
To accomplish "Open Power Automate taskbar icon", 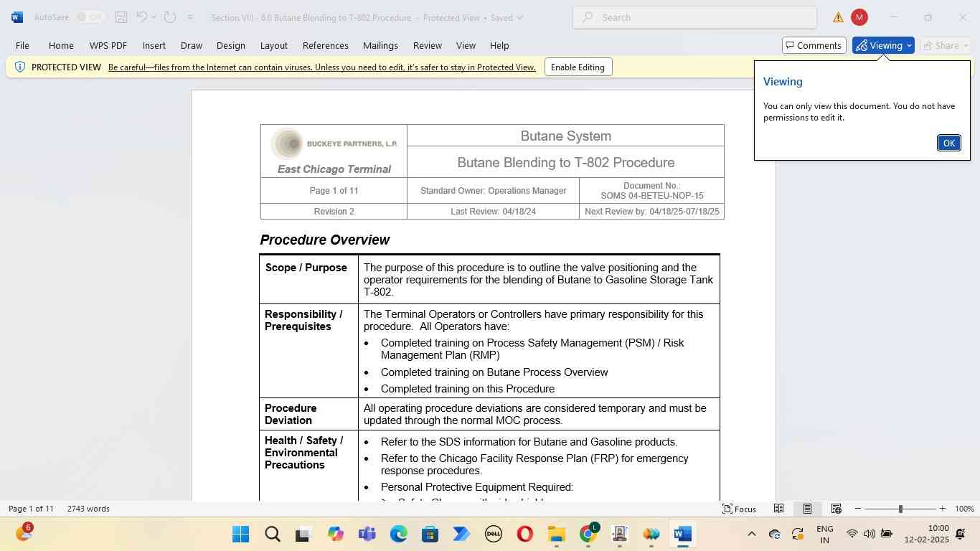I will pyautogui.click(x=462, y=534).
